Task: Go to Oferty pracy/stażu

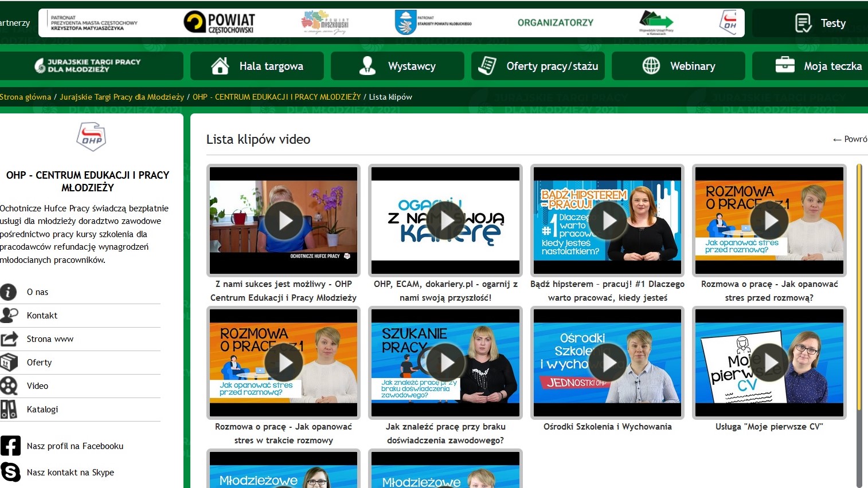Action: [538, 66]
